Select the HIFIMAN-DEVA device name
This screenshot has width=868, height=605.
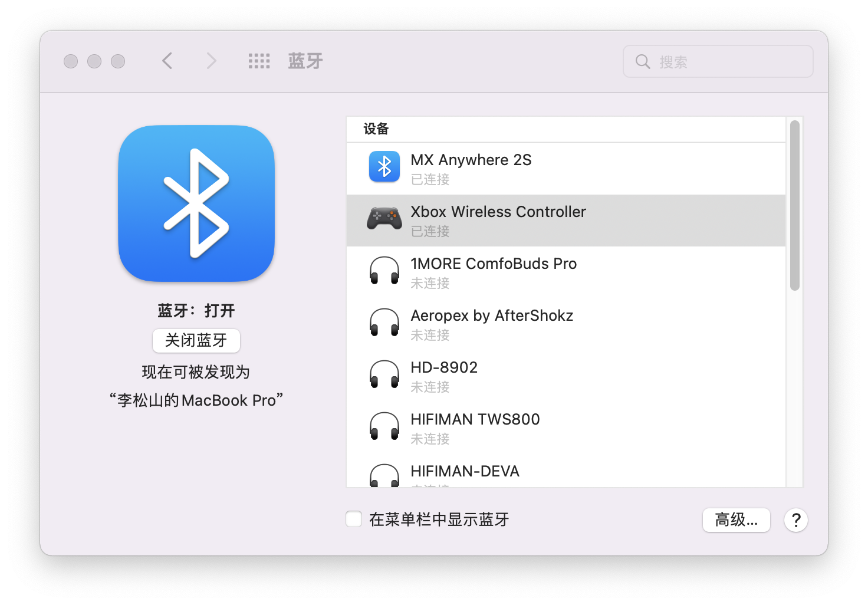tap(465, 471)
